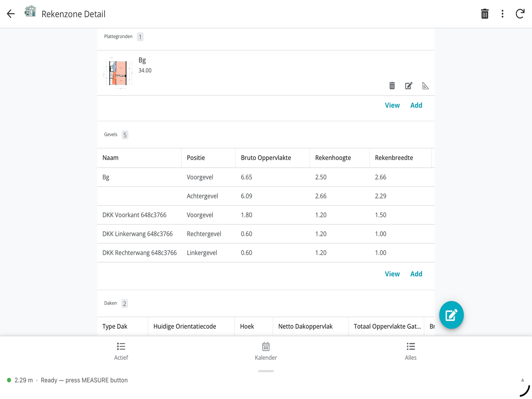Go back with the arrow icon
The width and height of the screenshot is (532, 399).
point(11,14)
